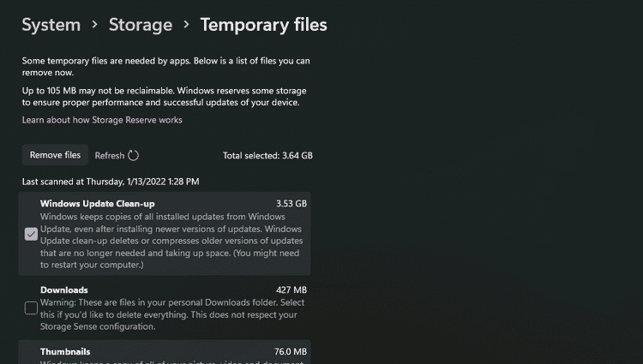643x364 pixels.
Task: Uncheck the Windows Update Clean-up checkbox
Action: point(31,234)
